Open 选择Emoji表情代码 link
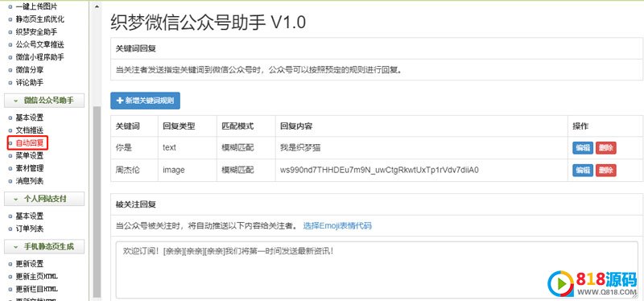Viewport: 644px width, 301px height. (337, 226)
